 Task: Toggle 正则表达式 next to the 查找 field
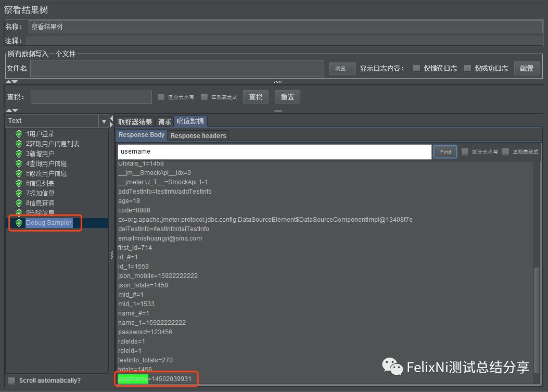(x=204, y=97)
